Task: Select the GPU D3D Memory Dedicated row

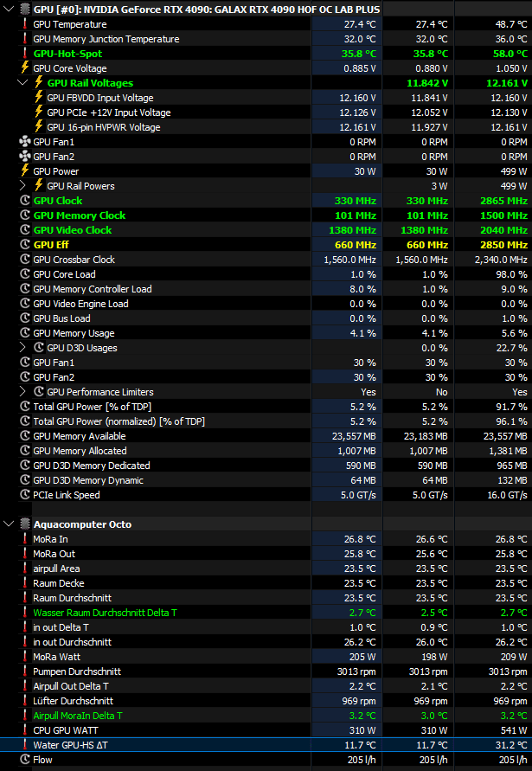Action: coord(266,466)
